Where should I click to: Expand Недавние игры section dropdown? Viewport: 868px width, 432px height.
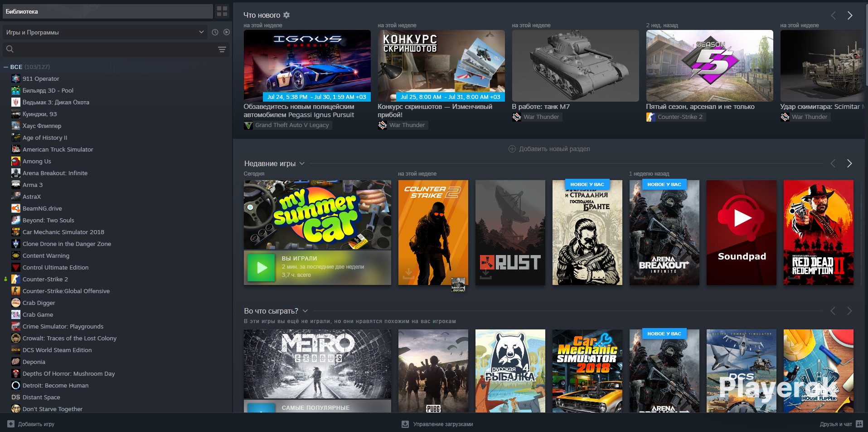coord(302,163)
